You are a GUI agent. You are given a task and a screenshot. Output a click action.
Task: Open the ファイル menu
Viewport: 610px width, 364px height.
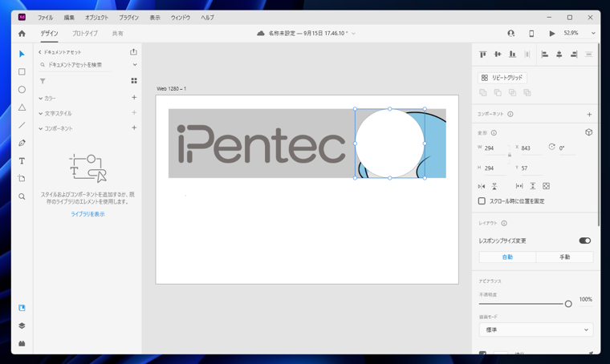point(45,18)
